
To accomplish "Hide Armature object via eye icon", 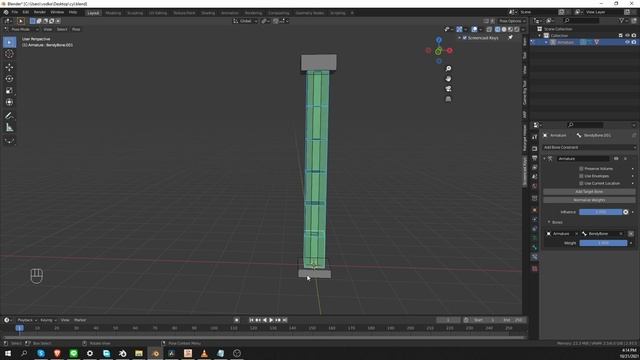I will coord(627,42).
